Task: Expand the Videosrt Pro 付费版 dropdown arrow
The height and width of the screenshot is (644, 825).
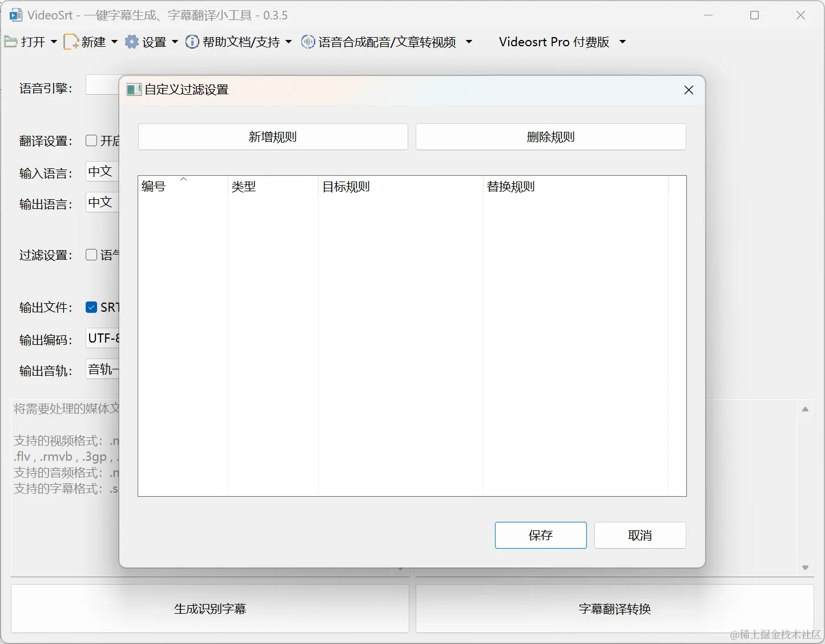Action: click(x=622, y=42)
